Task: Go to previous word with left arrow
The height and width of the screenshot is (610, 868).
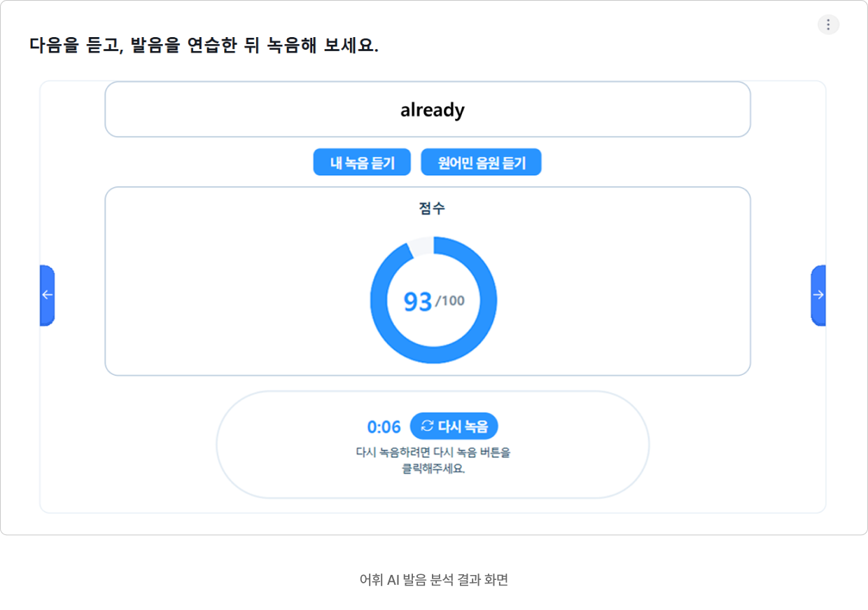Action: coord(47,295)
